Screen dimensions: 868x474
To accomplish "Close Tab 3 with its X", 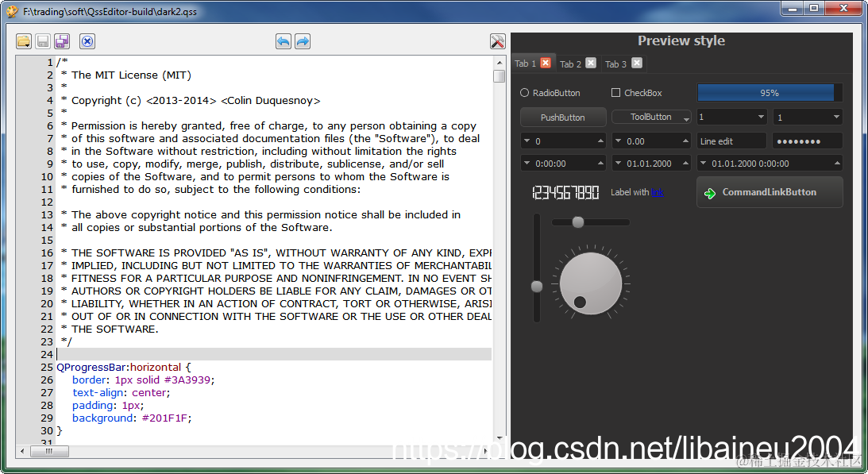I will (637, 64).
